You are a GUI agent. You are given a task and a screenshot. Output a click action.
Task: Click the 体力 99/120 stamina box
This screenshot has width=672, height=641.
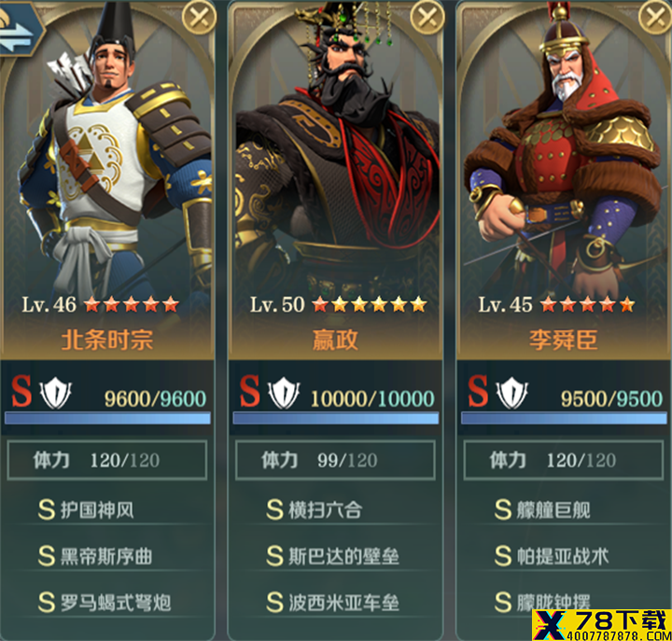[x=335, y=460]
